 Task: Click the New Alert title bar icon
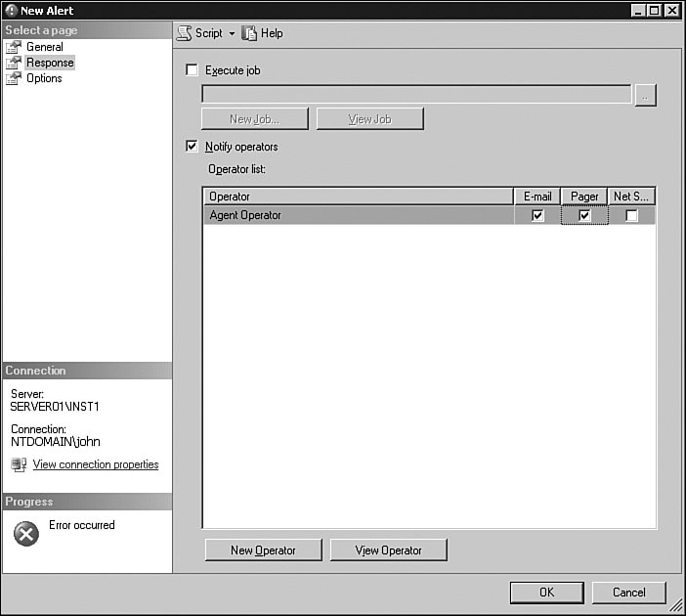pos(11,11)
